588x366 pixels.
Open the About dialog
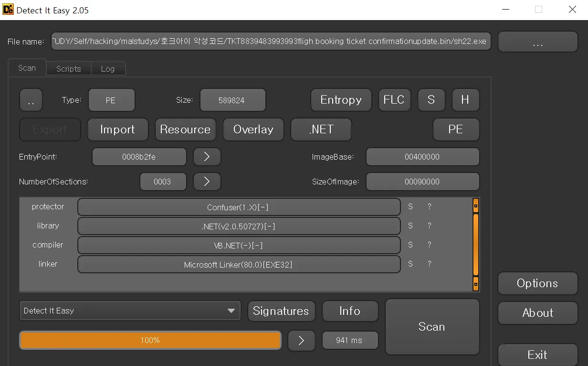(x=538, y=313)
